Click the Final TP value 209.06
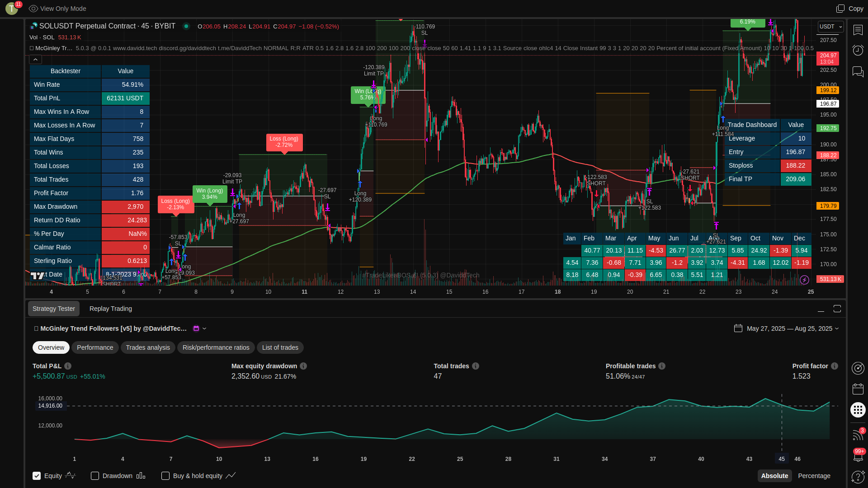The height and width of the screenshot is (488, 868). 796,179
